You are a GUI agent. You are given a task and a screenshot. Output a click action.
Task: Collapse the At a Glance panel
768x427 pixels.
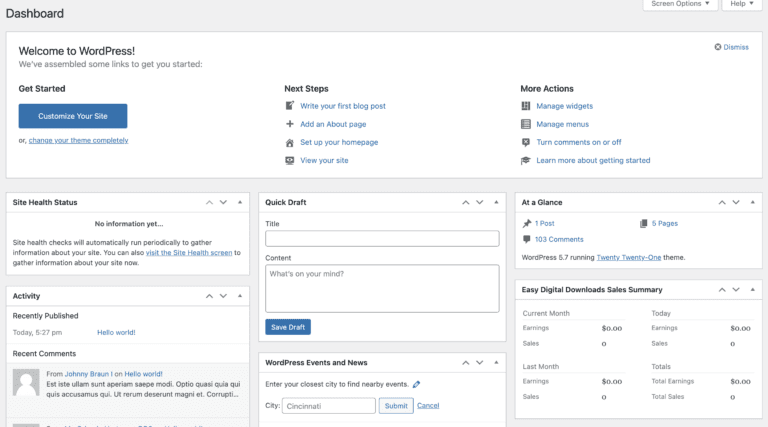(x=753, y=202)
